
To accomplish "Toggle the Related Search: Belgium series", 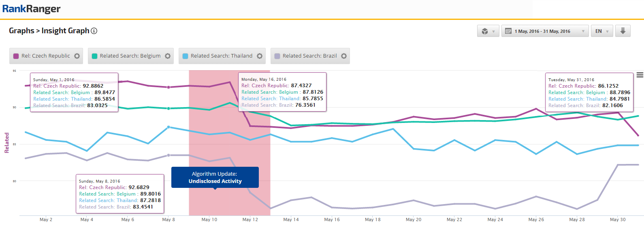I will click(x=130, y=56).
